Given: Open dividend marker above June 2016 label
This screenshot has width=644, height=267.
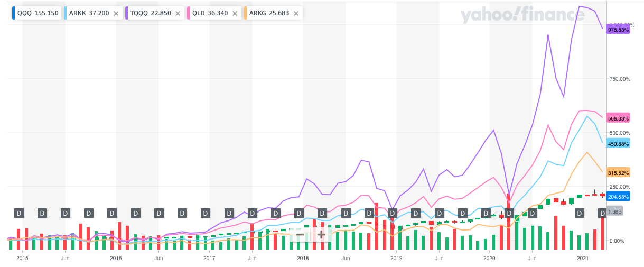Looking at the screenshot, I should click(159, 213).
